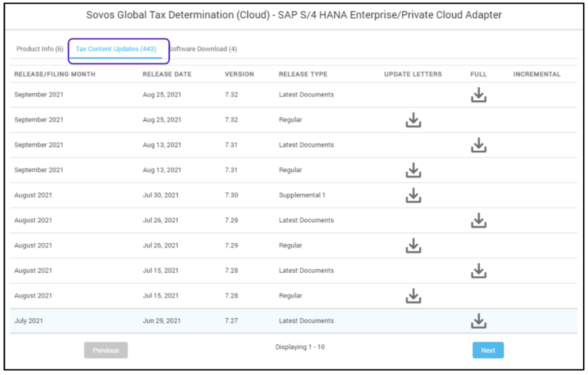Viewport: 588px width, 375px height.
Task: Download full package for version 7.28
Action: tap(478, 271)
